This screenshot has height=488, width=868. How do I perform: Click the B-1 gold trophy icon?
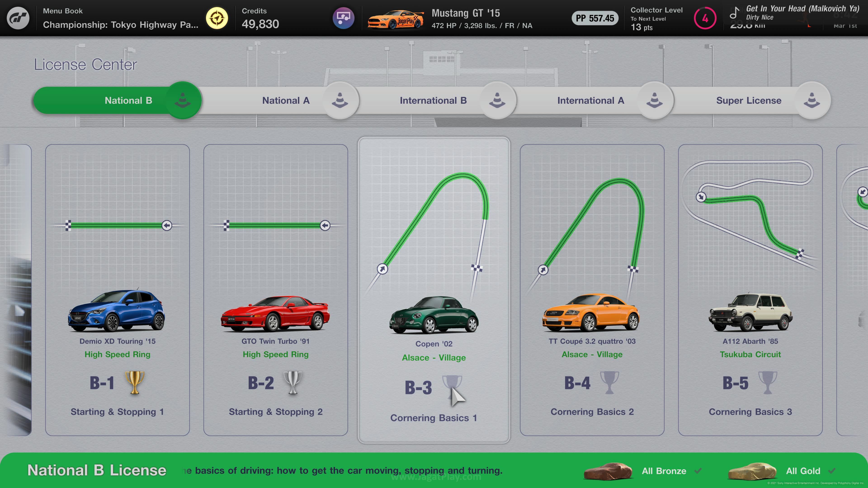pyautogui.click(x=135, y=382)
